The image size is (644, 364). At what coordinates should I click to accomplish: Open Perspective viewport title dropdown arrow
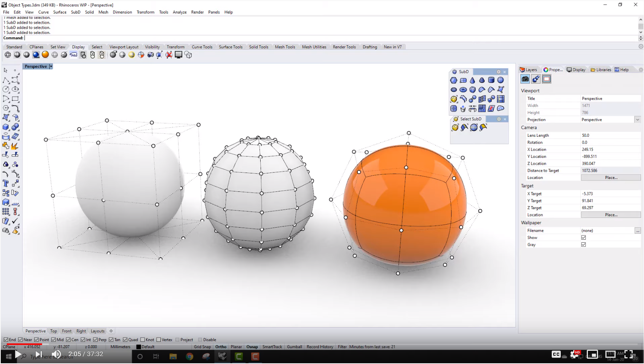click(51, 66)
